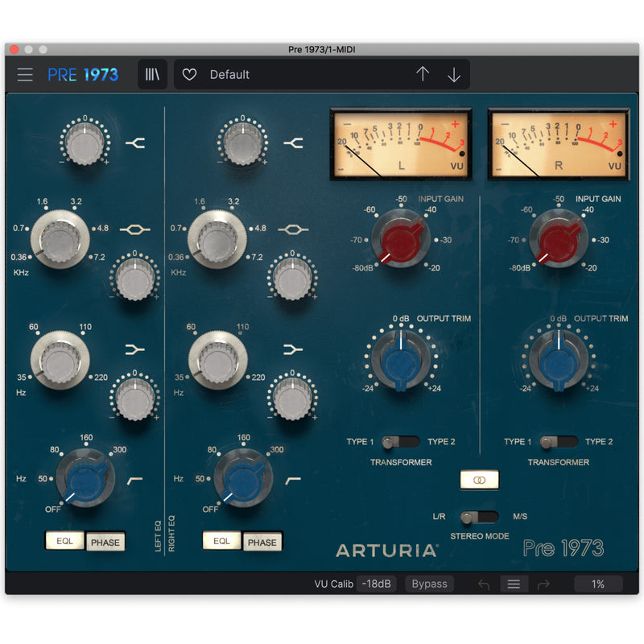Toggle EQL on the left channel
The image size is (644, 644).
tap(64, 541)
